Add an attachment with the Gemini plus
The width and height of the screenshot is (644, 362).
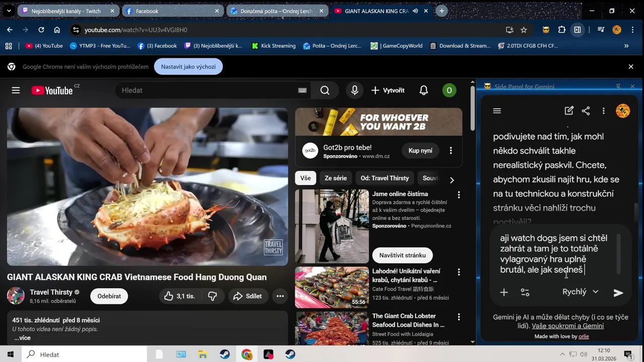[504, 292]
